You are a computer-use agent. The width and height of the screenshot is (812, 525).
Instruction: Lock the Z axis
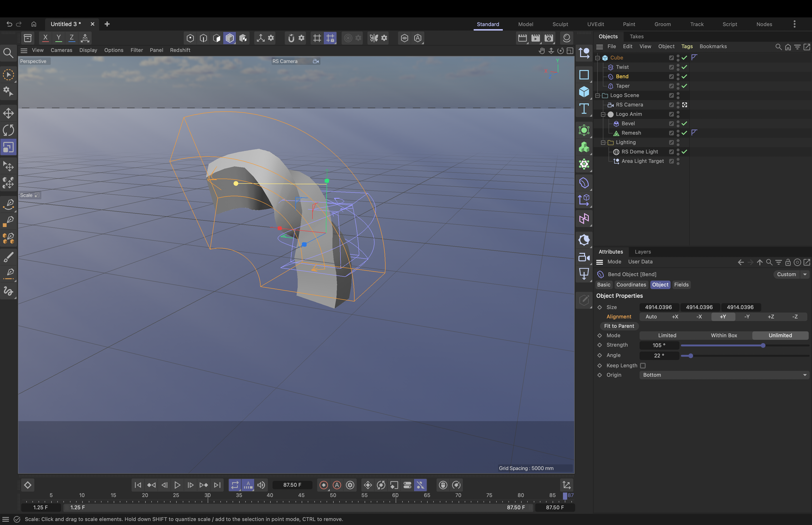point(72,38)
